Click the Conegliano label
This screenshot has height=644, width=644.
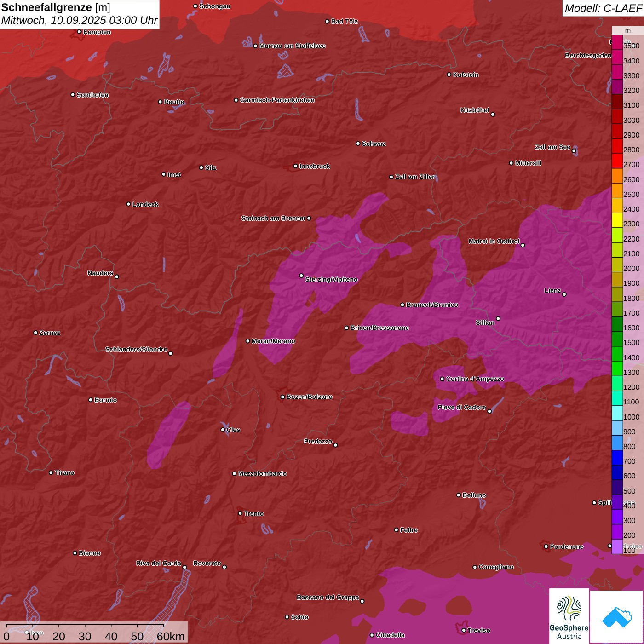(x=496, y=567)
